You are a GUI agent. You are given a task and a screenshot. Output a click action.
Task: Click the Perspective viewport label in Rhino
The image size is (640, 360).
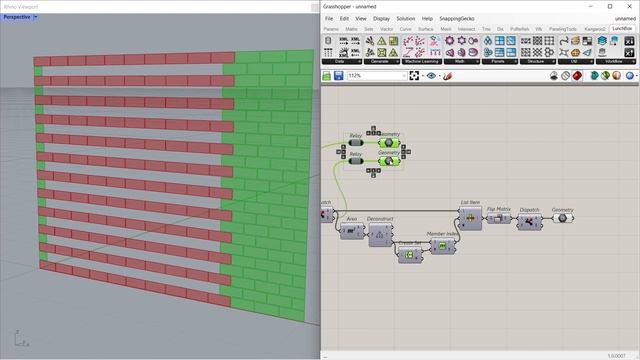(x=17, y=17)
